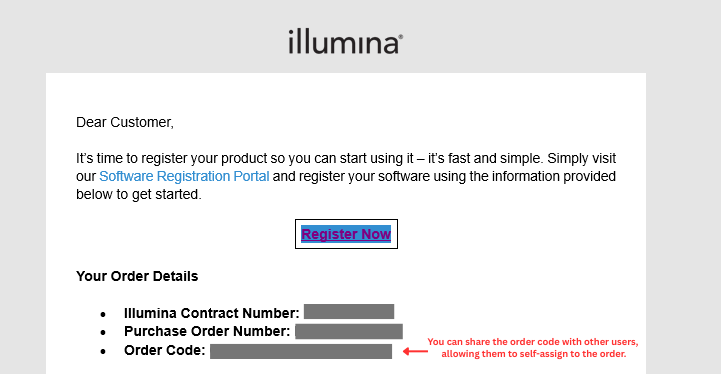
Task: Select the redacted Order Code value
Action: (x=301, y=351)
